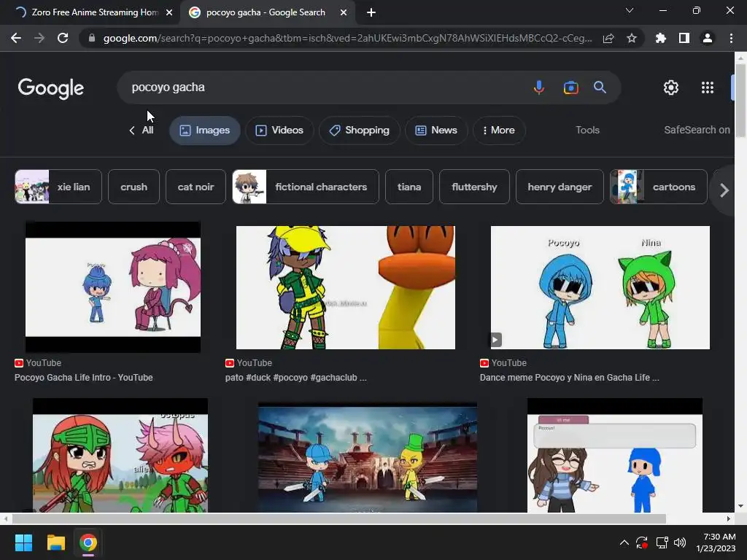Open the arena sword duel thumbnail
The image size is (747, 560).
click(x=368, y=458)
